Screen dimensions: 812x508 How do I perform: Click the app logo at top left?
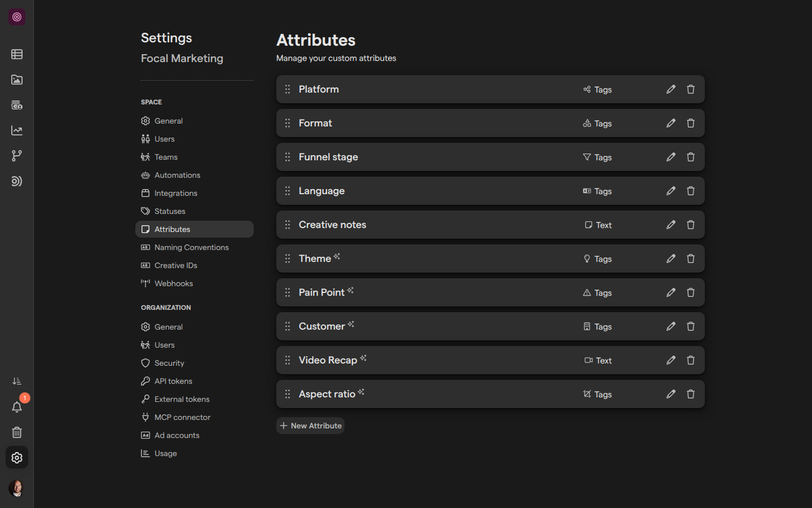17,17
